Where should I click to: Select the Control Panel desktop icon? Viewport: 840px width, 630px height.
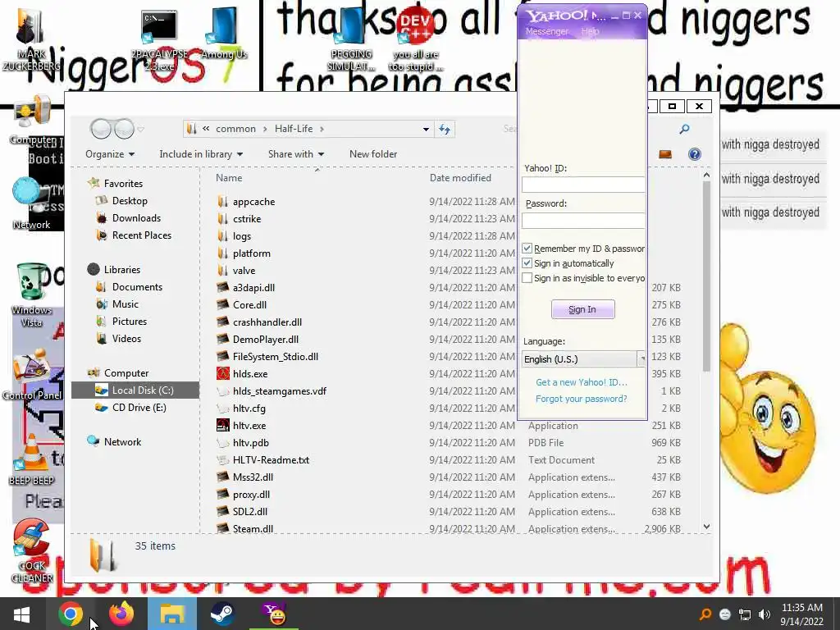(32, 375)
